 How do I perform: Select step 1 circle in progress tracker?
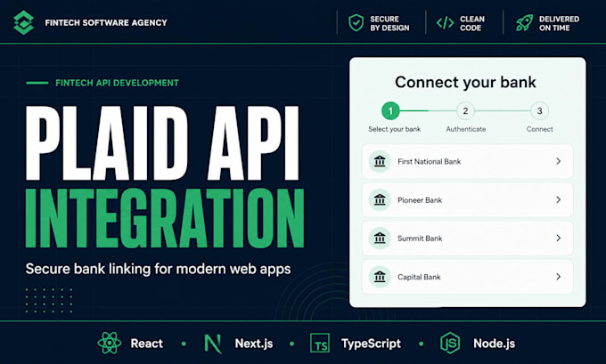click(390, 110)
